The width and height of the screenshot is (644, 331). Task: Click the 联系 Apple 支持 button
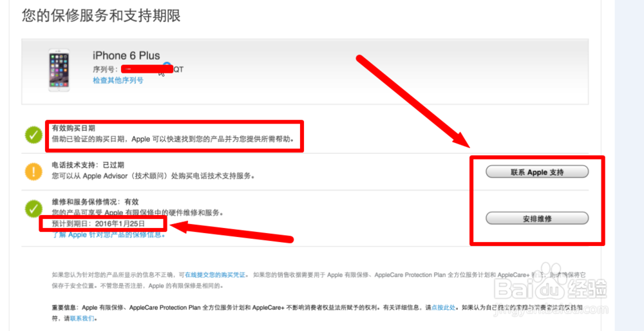537,172
